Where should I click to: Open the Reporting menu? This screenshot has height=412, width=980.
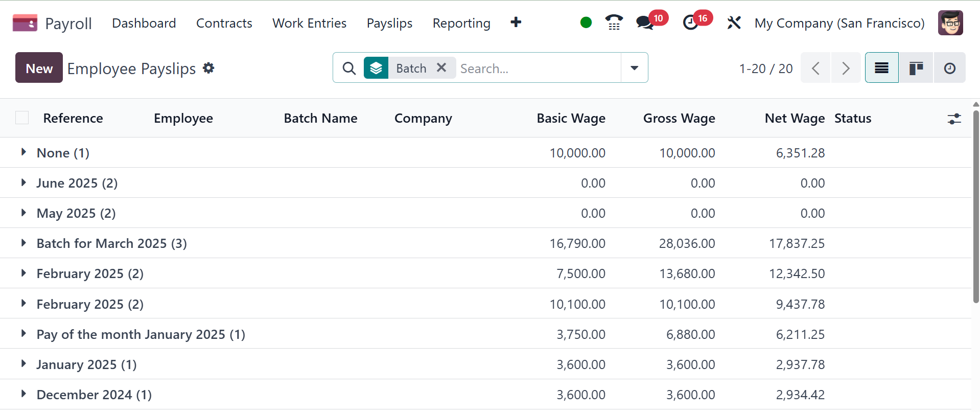coord(461,23)
